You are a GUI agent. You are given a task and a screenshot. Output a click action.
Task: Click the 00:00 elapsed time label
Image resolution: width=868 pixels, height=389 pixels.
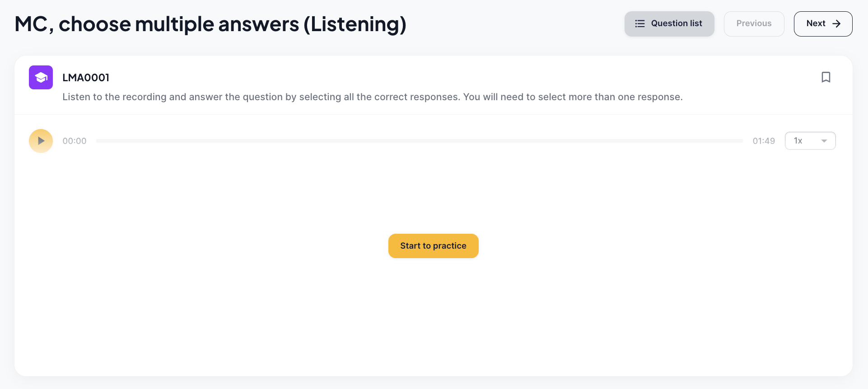coord(75,141)
